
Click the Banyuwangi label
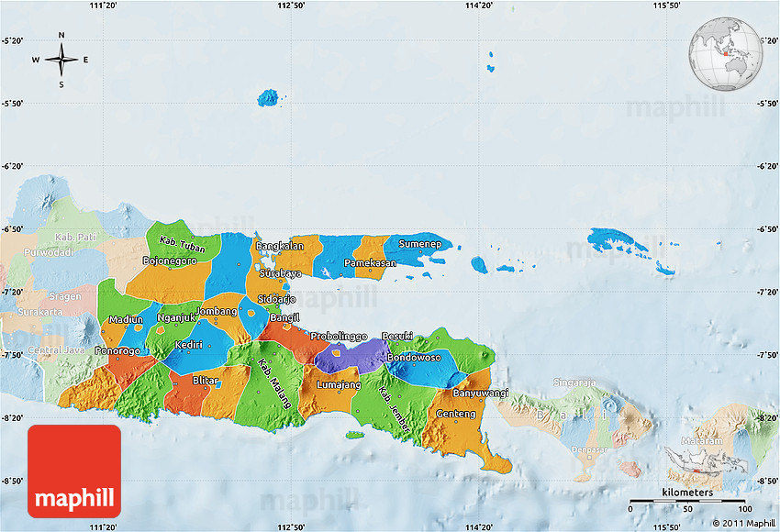coord(481,393)
